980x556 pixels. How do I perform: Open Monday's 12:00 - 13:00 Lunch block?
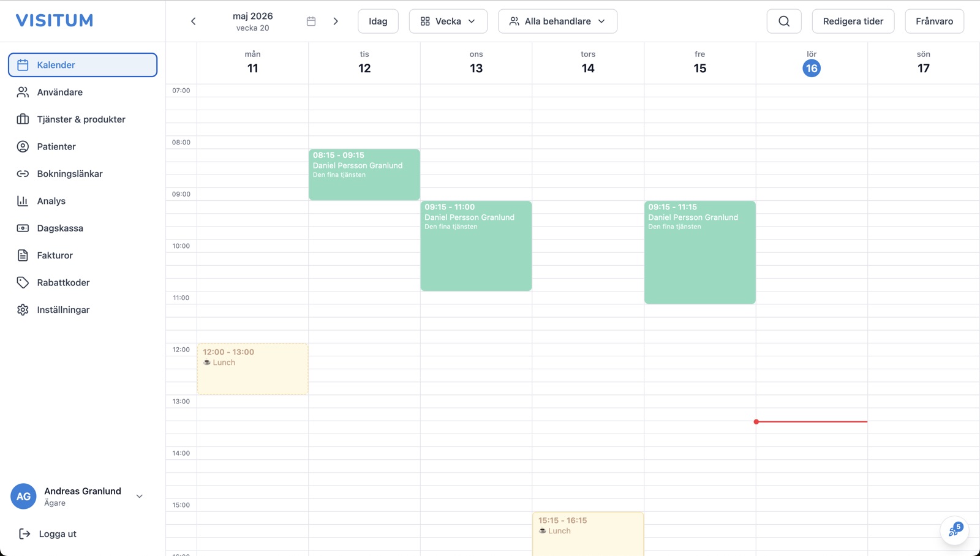click(252, 369)
